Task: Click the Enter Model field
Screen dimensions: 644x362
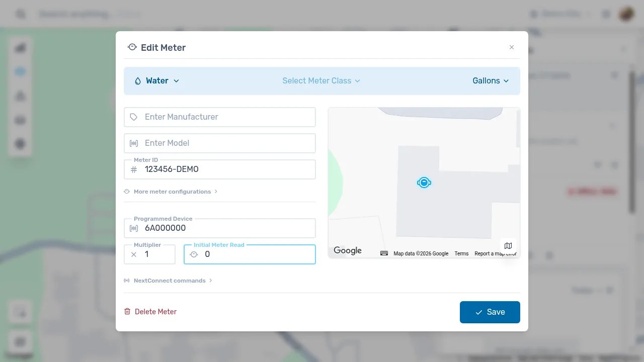Action: pos(220,143)
